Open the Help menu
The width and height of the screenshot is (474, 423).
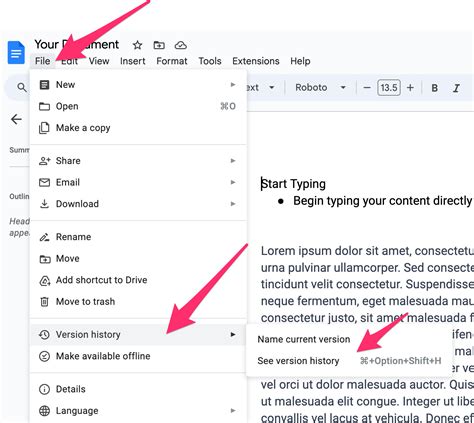pyautogui.click(x=300, y=61)
